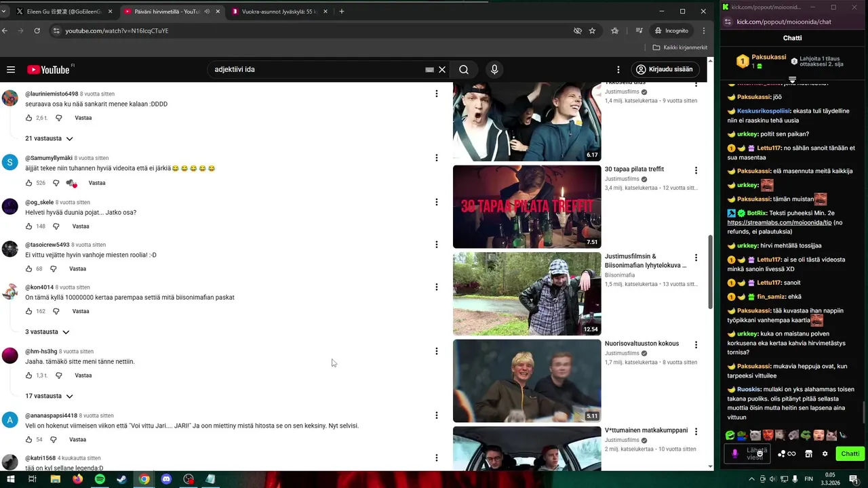Screen dimensions: 868x488
Task: Open a new Chrome tab
Action: [342, 12]
